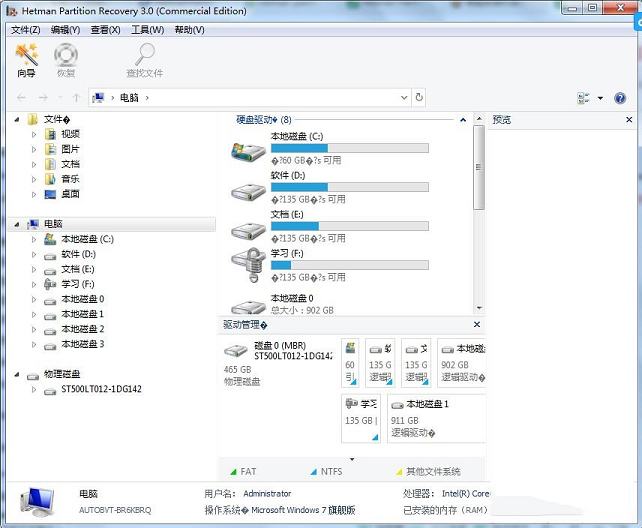Go back with left arrow navigation
The image size is (642, 528).
tap(21, 98)
